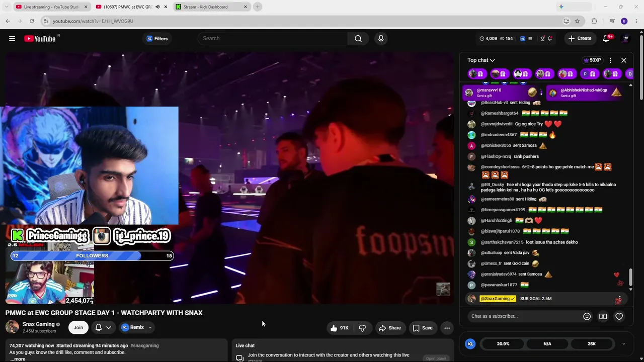
Task: Reload the current page
Action: 32,21
